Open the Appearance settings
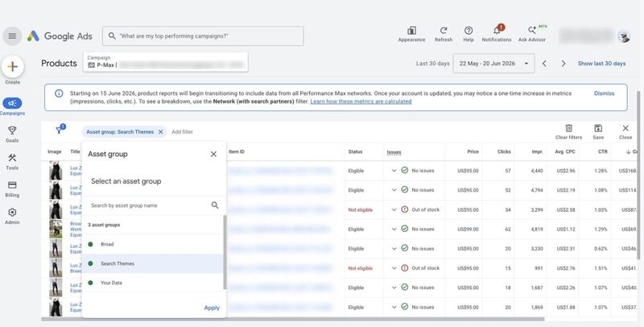This screenshot has height=327, width=644. 411,34
